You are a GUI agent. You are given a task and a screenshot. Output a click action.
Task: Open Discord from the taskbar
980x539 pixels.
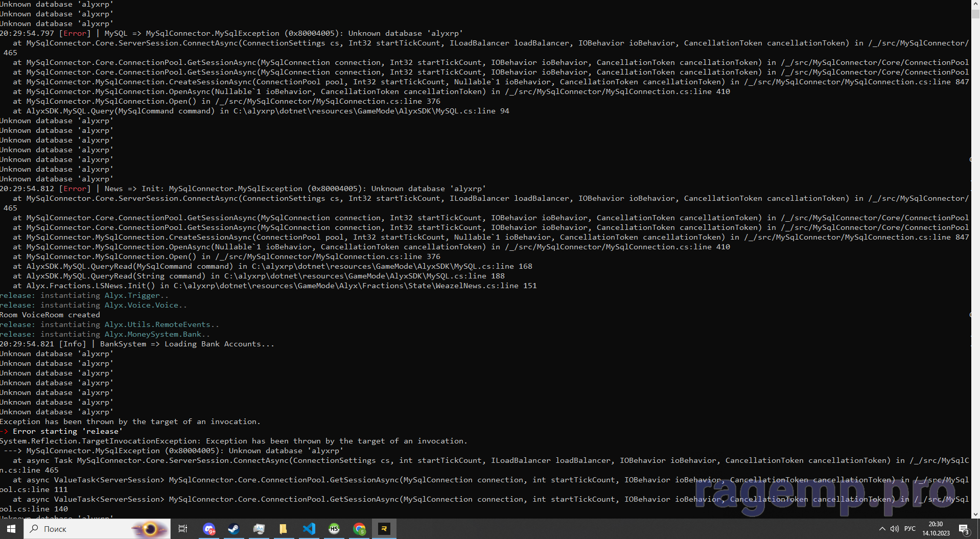click(209, 529)
